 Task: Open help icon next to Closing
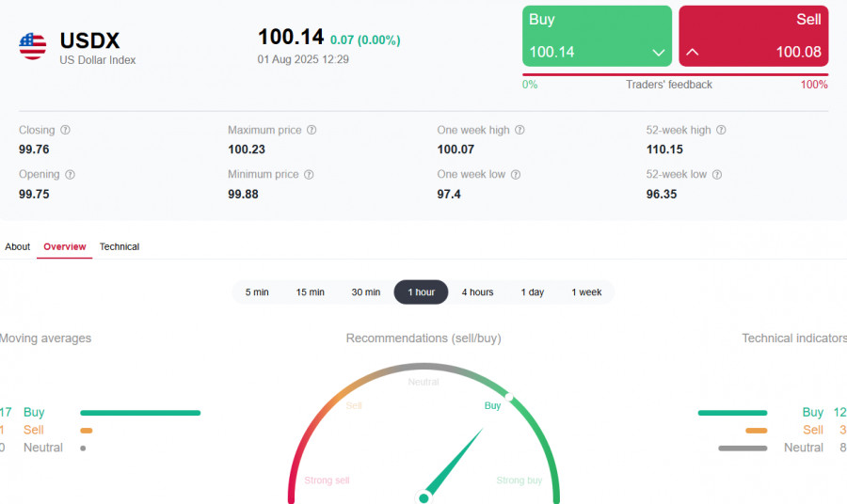point(65,130)
